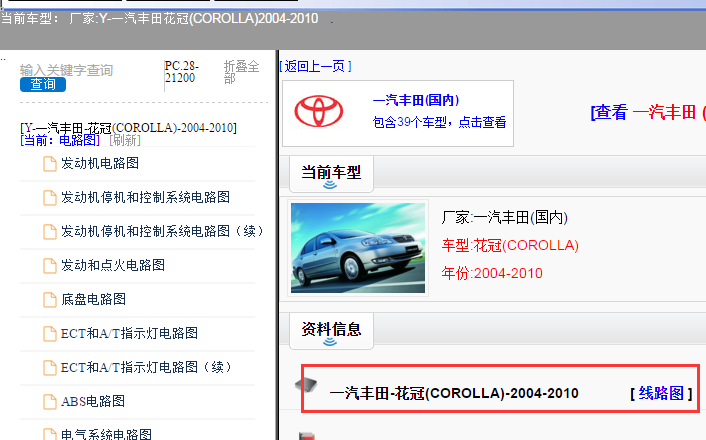
Task: Click the Corolla car photo thumbnail
Action: pos(358,248)
